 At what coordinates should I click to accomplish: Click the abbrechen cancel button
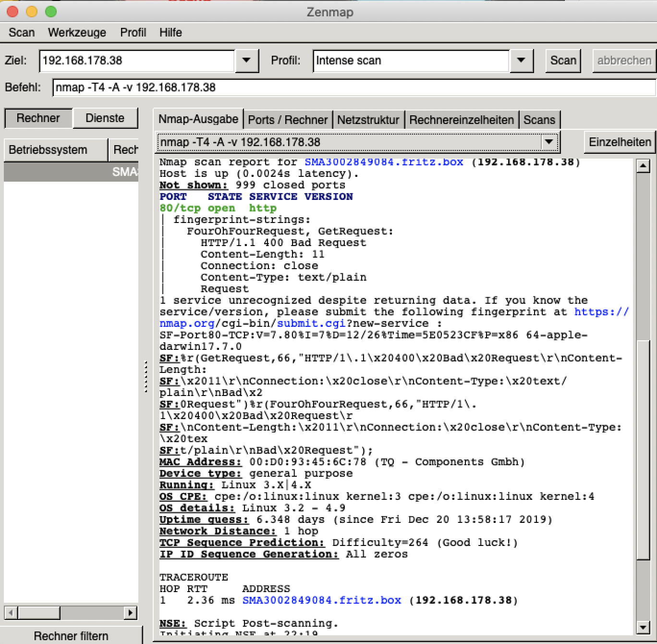[x=624, y=61]
